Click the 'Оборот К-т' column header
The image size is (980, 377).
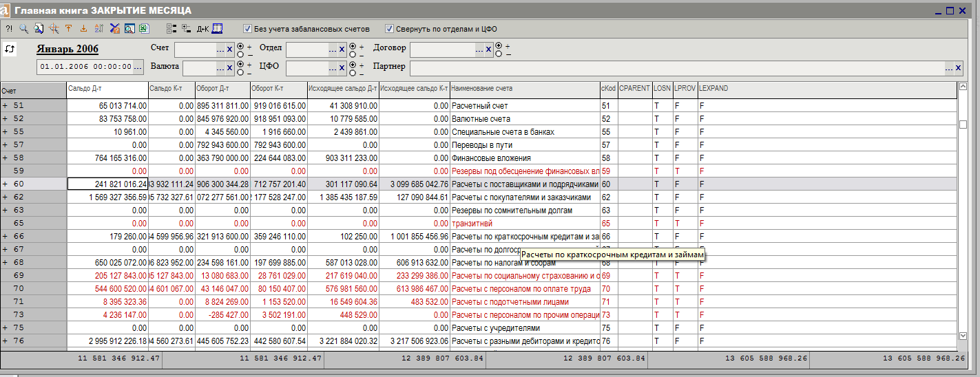(278, 89)
